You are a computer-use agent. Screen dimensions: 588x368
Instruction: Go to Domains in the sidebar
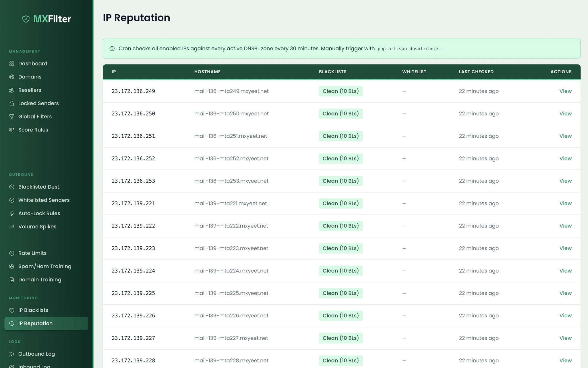pos(46,77)
